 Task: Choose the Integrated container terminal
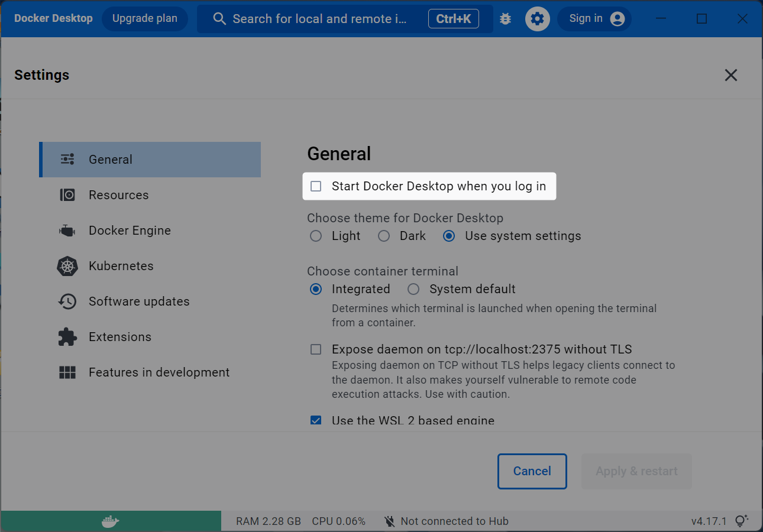point(316,289)
